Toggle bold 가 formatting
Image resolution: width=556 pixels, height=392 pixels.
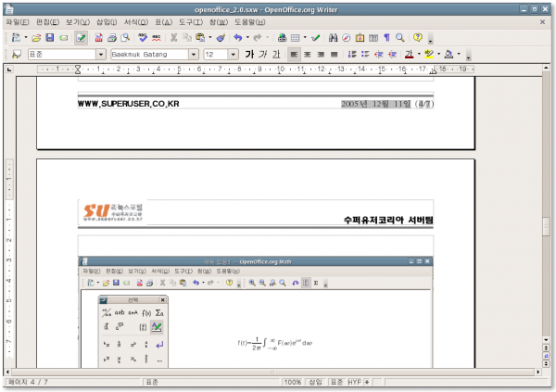coord(249,55)
